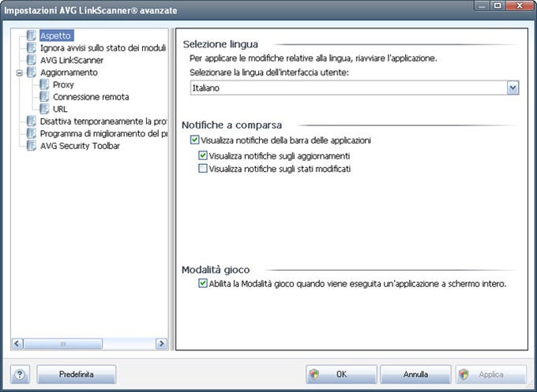Click the URL item icon

44,109
